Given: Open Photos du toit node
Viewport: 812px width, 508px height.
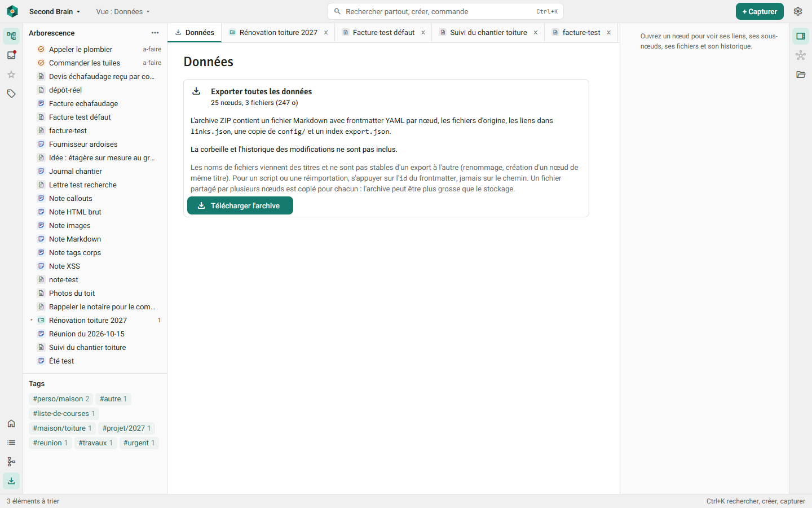Looking at the screenshot, I should tap(96, 293).
